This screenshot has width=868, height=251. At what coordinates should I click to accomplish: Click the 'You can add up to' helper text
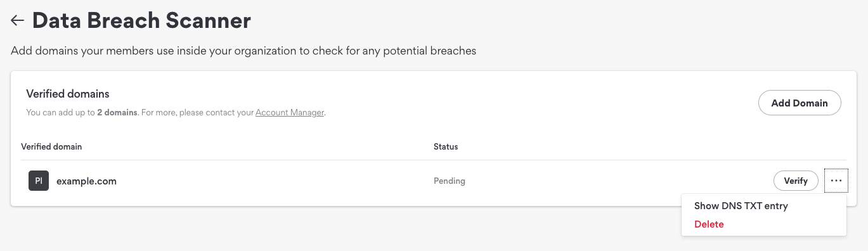pos(60,113)
